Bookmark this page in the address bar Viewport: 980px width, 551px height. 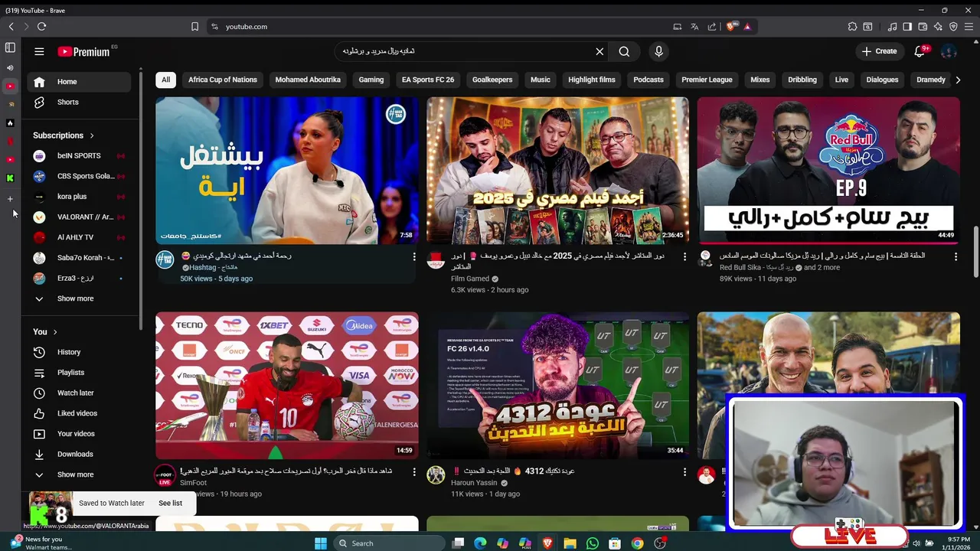click(194, 26)
